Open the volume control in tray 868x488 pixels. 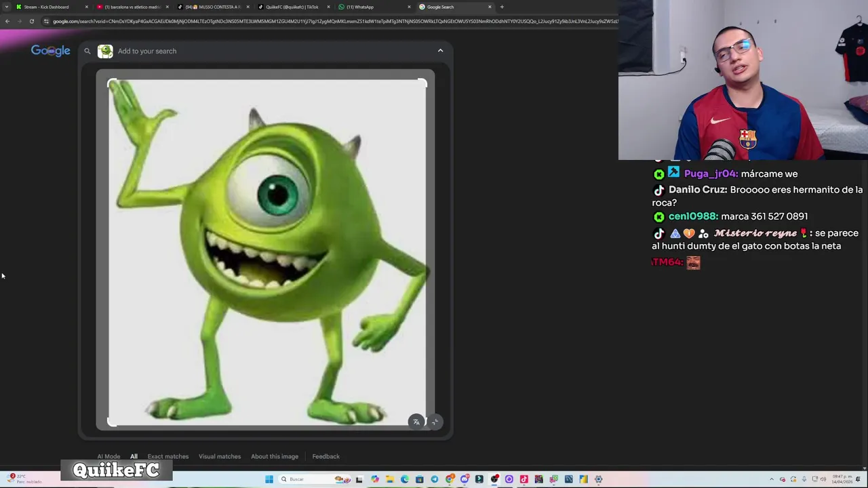pyautogui.click(x=823, y=479)
